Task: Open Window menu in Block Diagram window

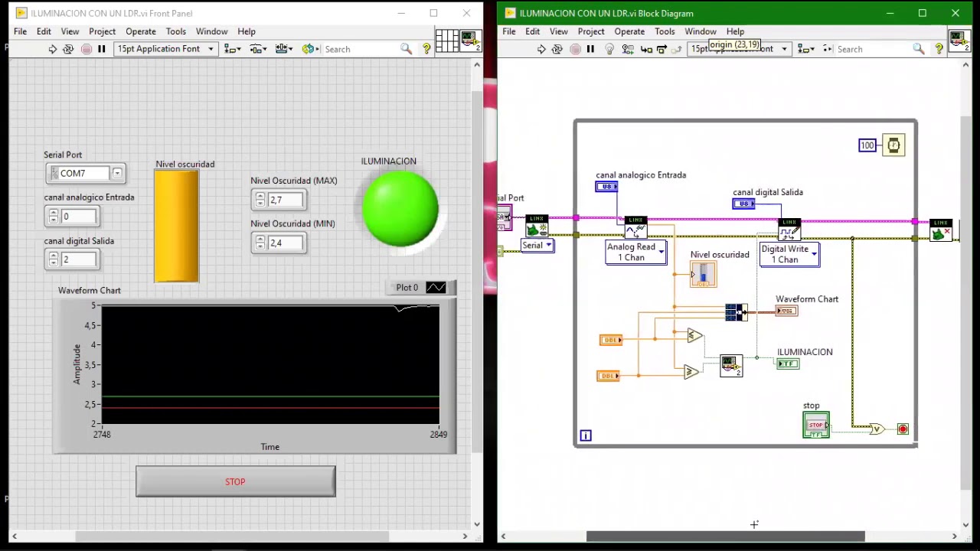Action: 701,31
